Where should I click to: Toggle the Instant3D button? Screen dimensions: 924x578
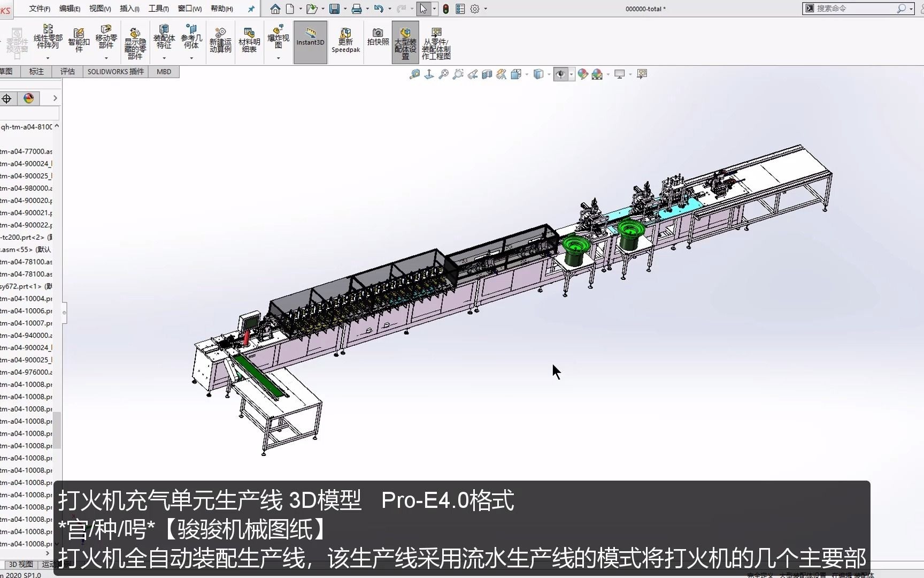click(x=310, y=42)
